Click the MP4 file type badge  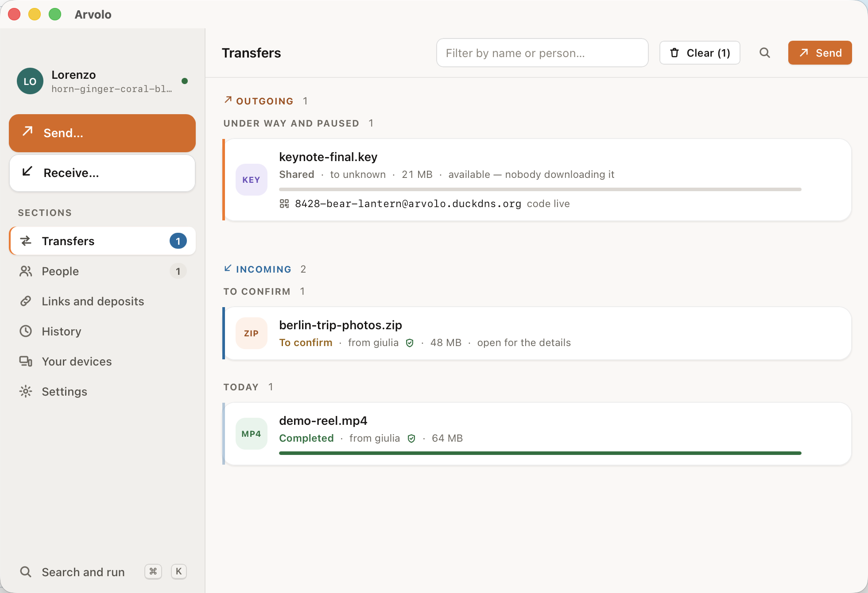[x=251, y=434]
